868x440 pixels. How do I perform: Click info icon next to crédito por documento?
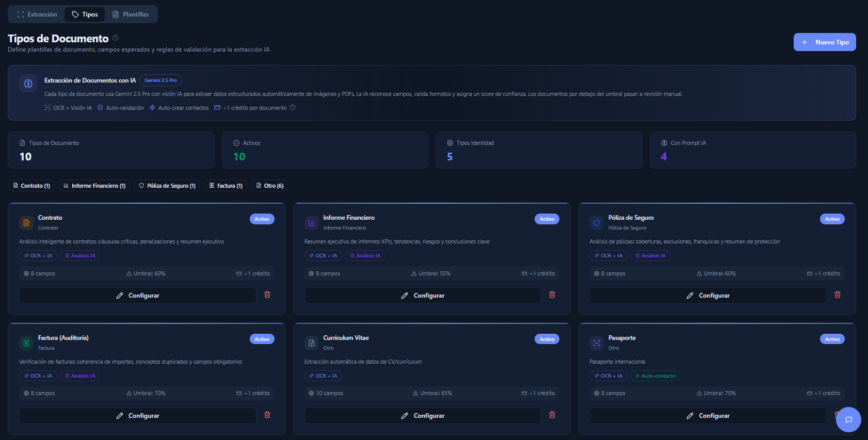293,108
